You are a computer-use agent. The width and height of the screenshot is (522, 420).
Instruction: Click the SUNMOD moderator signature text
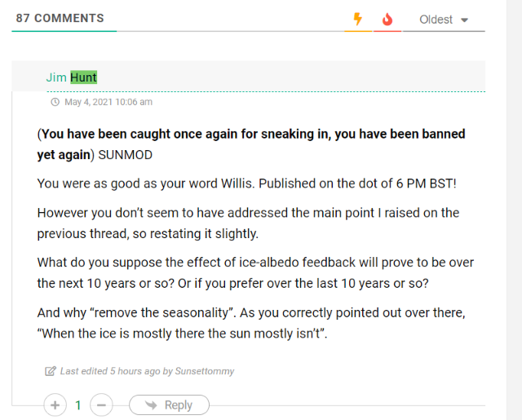pyautogui.click(x=125, y=155)
